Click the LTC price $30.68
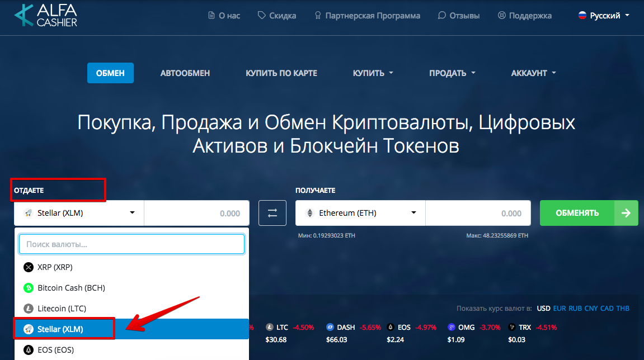This screenshot has width=644, height=360. [276, 340]
